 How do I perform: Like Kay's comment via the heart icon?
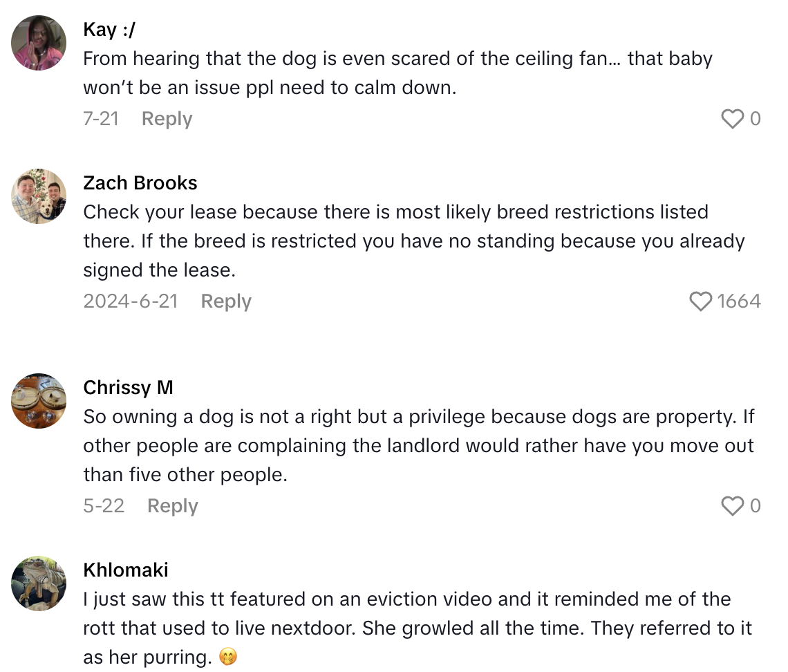pos(732,119)
